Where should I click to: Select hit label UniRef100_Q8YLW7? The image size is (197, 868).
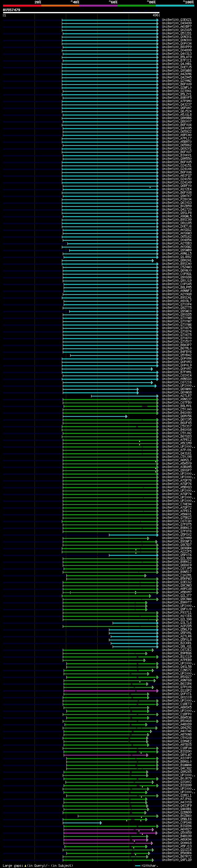pyautogui.click(x=177, y=755)
